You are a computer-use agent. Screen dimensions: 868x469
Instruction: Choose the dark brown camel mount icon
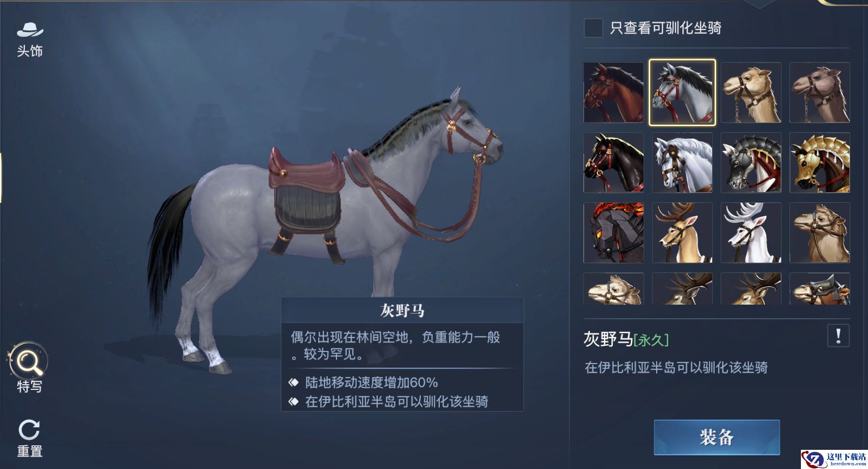coord(820,92)
